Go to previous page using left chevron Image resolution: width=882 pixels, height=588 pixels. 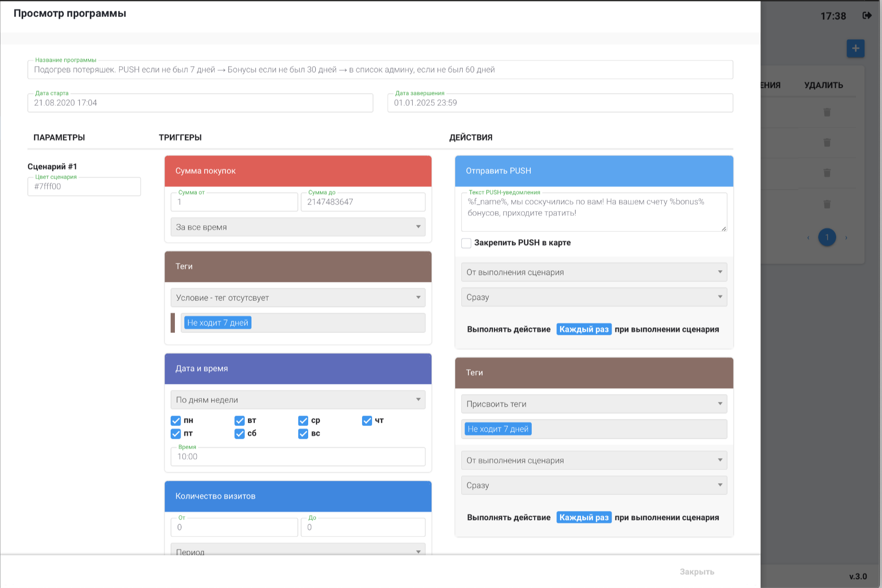click(808, 238)
